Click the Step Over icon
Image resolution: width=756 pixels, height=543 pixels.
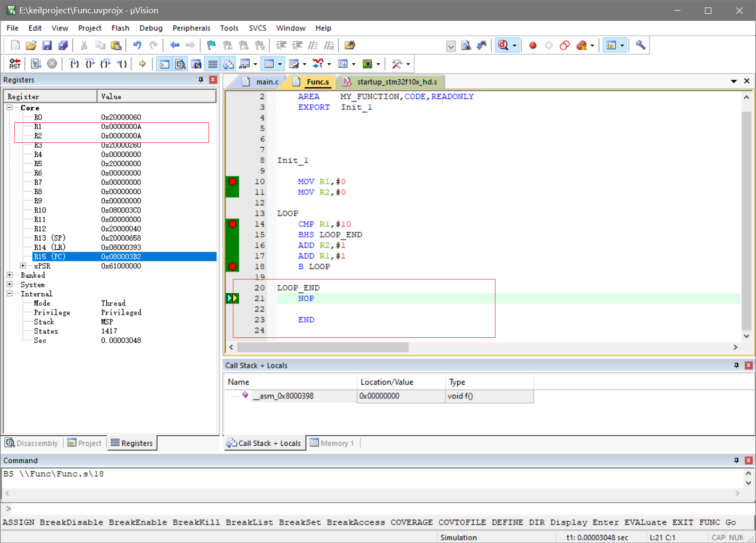point(90,64)
